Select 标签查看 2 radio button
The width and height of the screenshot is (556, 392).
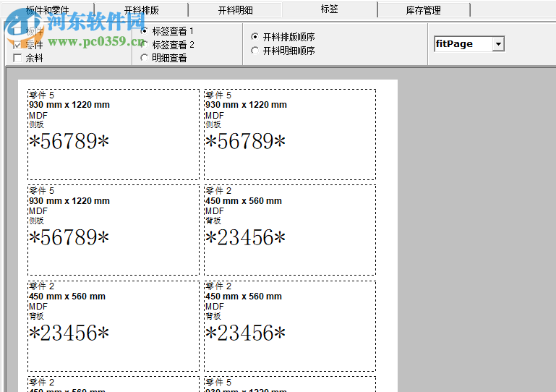[145, 45]
